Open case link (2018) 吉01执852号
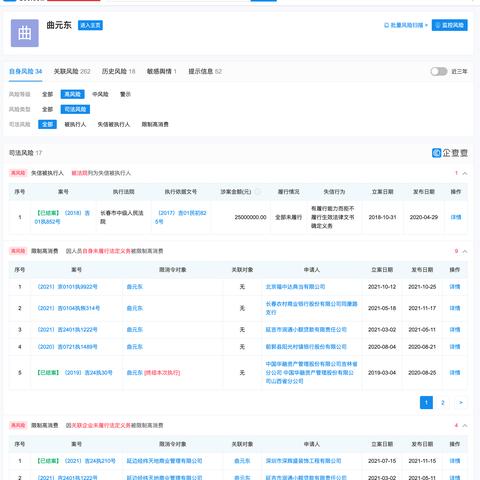The height and width of the screenshot is (480, 480). (x=62, y=217)
